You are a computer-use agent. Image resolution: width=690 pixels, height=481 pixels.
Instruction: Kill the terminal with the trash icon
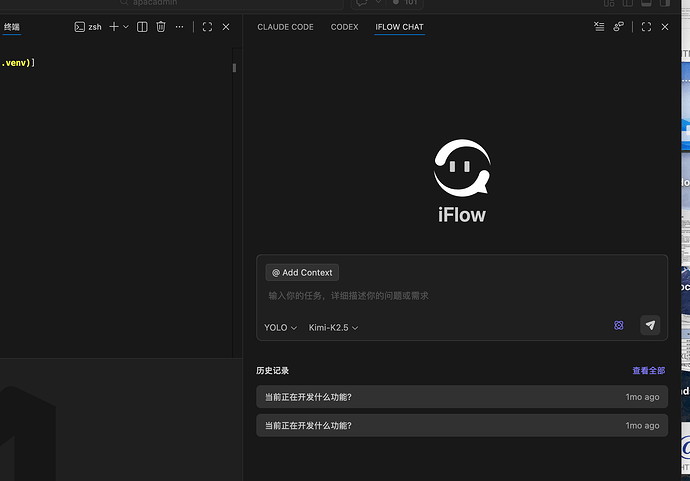coord(161,27)
